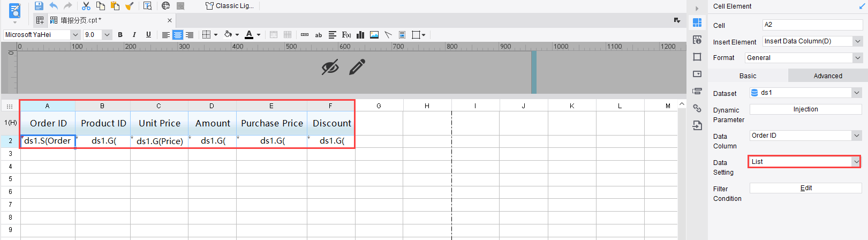
Task: Paste clipboard into cell
Action: tap(115, 6)
